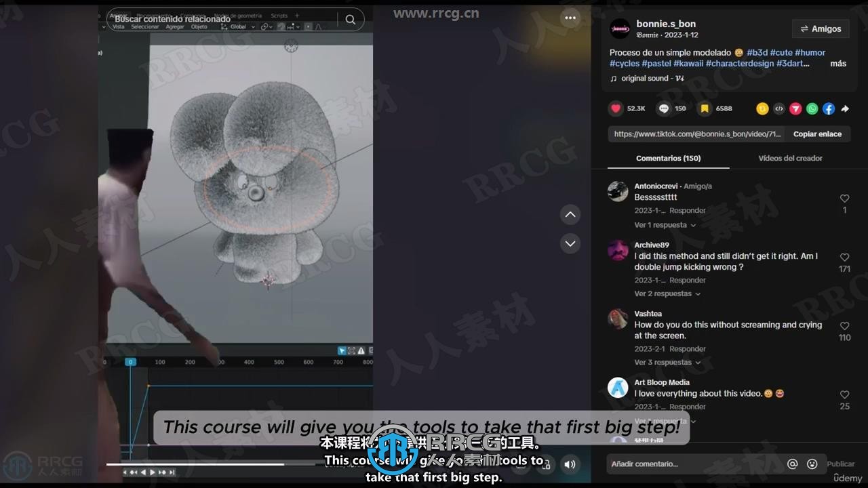This screenshot has width=868, height=488.
Task: Open original sound music link
Action: point(648,79)
